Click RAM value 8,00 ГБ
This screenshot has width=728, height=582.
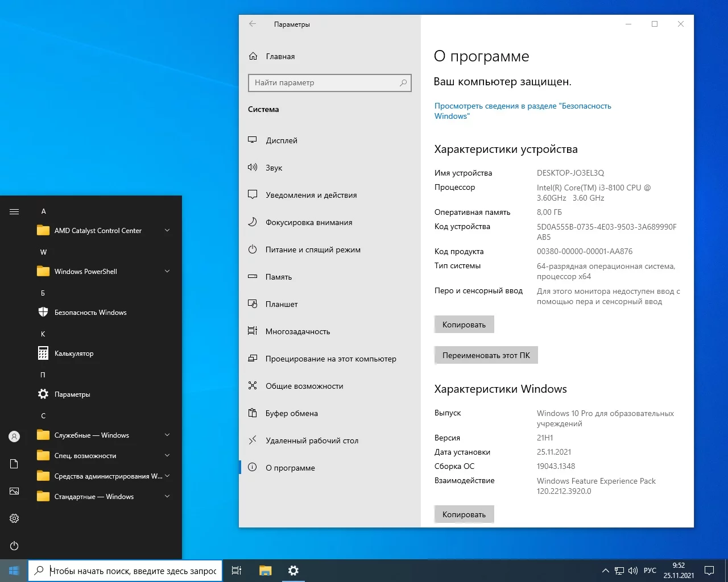click(x=549, y=212)
